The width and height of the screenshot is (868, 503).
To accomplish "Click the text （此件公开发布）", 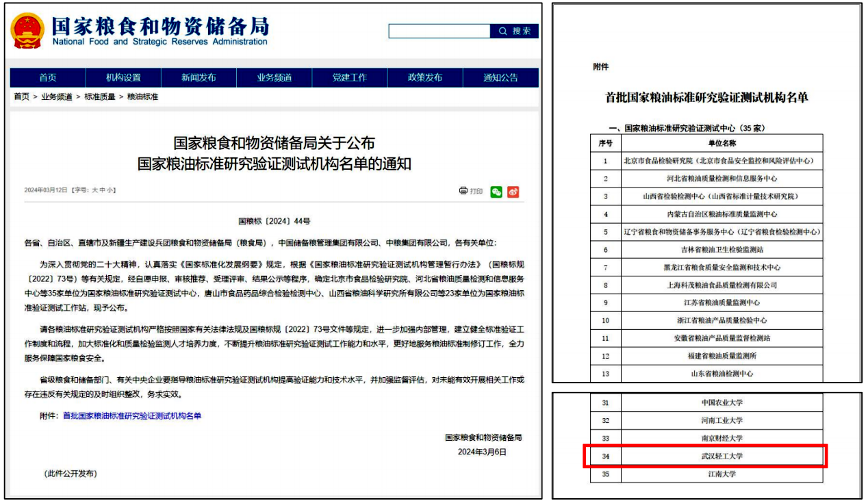I will [71, 474].
